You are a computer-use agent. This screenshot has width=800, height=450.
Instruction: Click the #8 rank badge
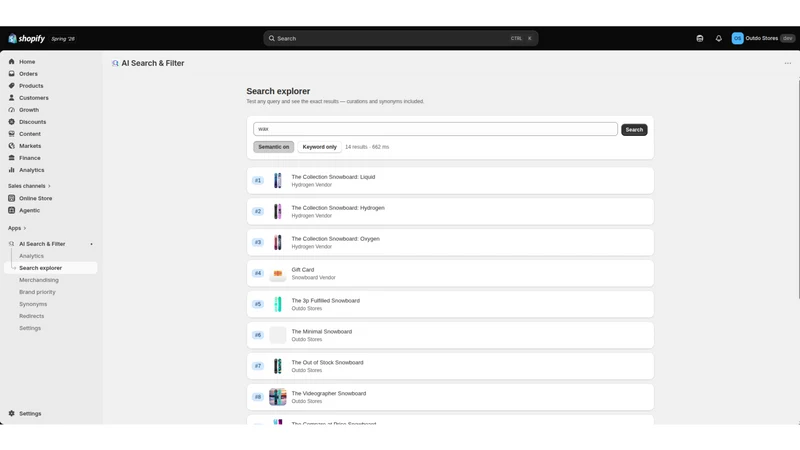[258, 397]
